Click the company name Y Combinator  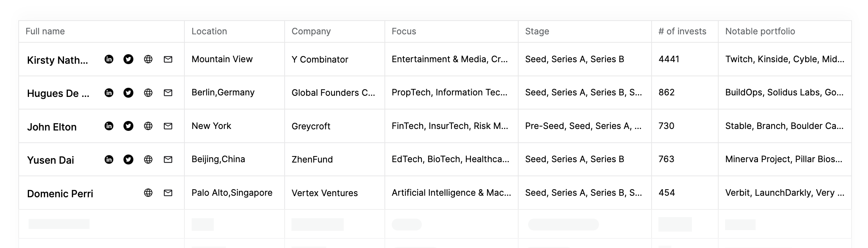[320, 60]
